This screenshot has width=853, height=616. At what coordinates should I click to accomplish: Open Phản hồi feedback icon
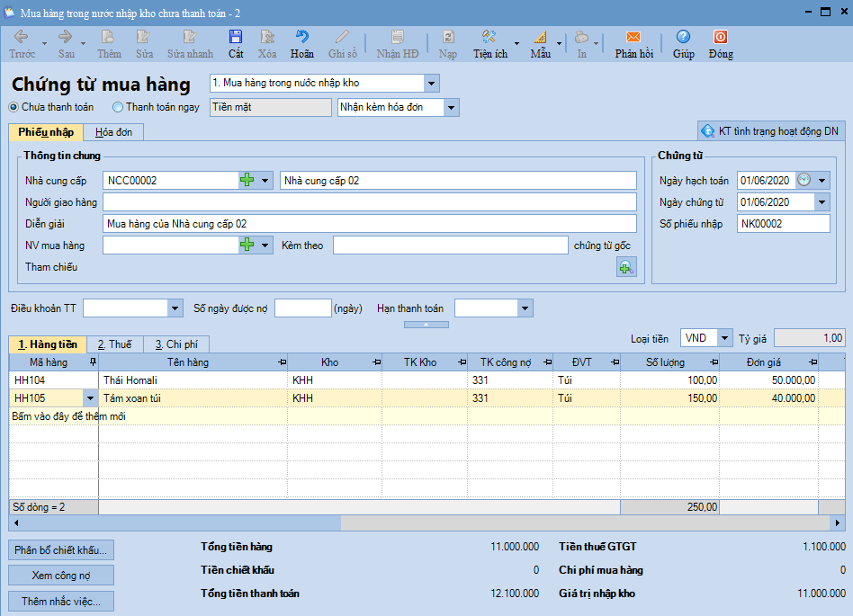[633, 37]
